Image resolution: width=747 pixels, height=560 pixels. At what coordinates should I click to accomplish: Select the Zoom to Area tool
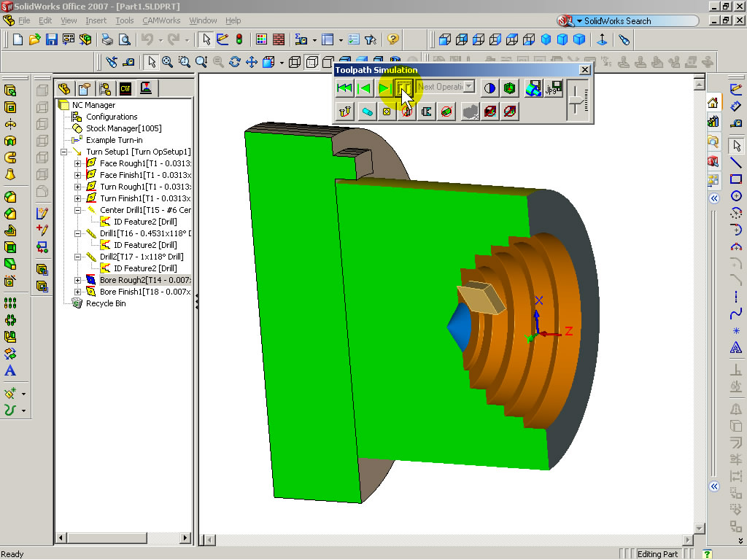tap(185, 62)
